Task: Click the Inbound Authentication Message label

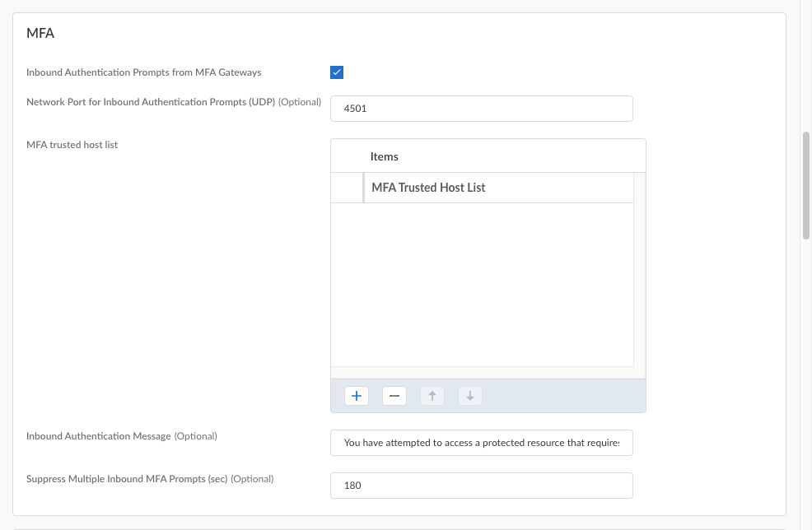Action: coord(99,436)
